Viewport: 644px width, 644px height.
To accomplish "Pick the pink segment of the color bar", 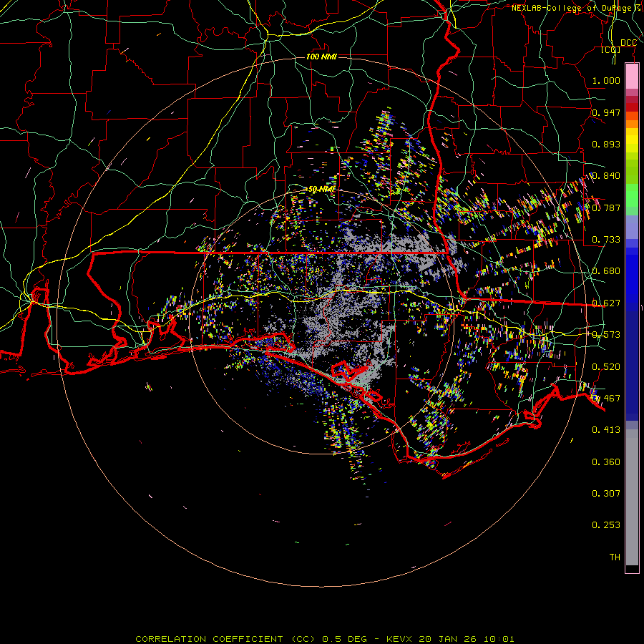I will (632, 77).
